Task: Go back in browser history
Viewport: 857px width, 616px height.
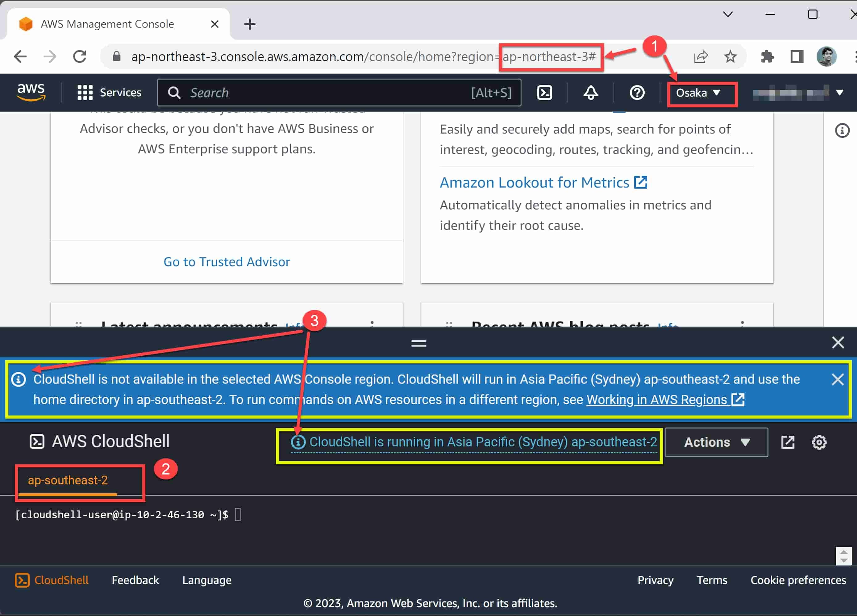Action: 20,57
